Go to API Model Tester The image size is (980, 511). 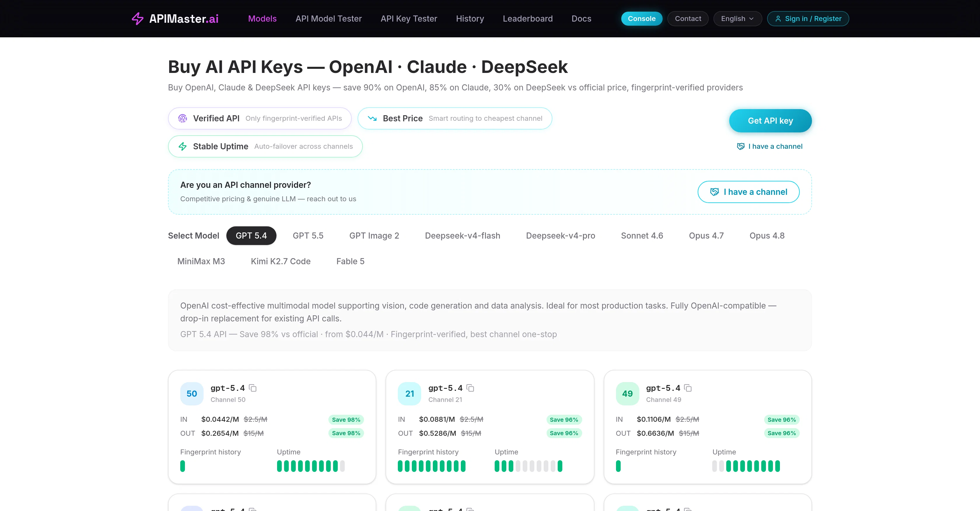pos(328,19)
